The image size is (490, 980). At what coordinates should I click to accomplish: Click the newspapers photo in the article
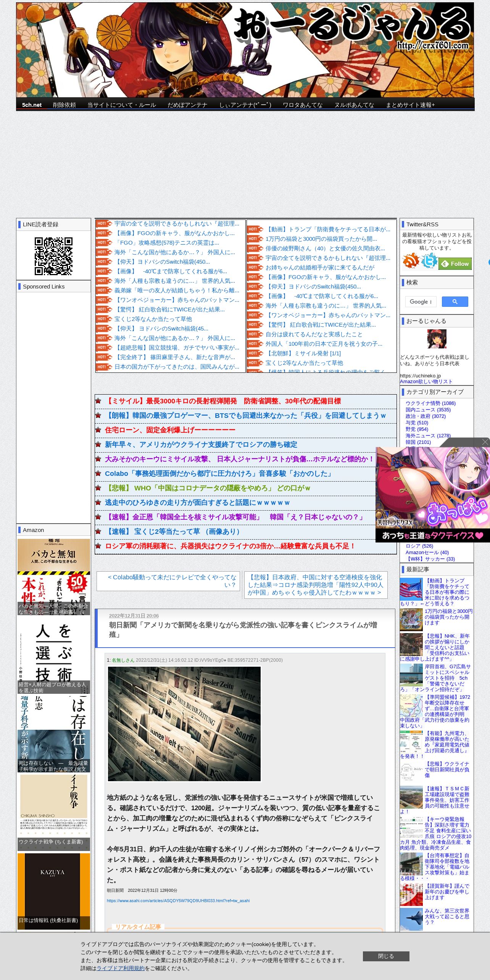tap(184, 724)
